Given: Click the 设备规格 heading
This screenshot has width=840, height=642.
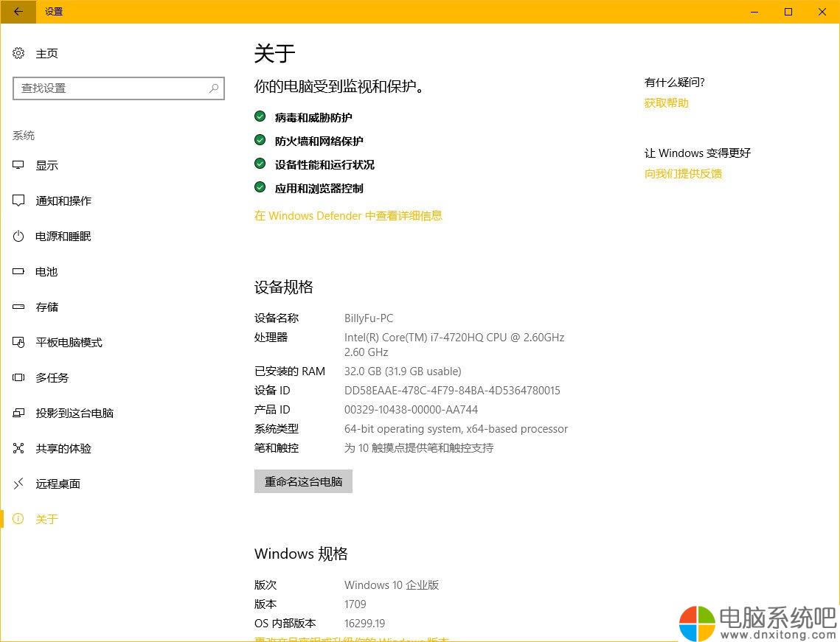Looking at the screenshot, I should [284, 287].
